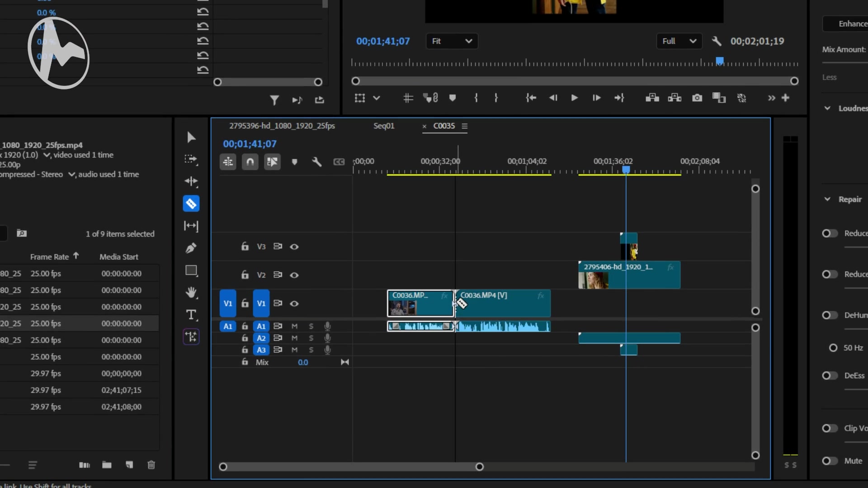Open the Fit zoom level dropdown
This screenshot has height=488, width=868.
pyautogui.click(x=452, y=41)
